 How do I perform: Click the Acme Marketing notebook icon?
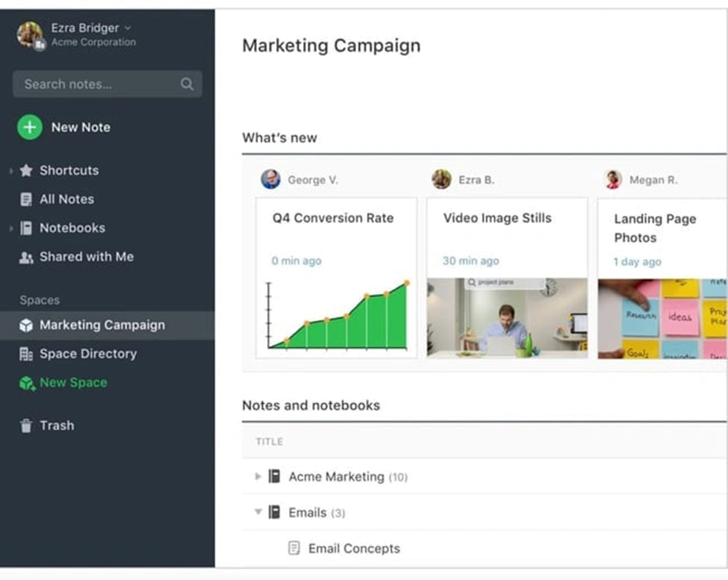tap(274, 476)
